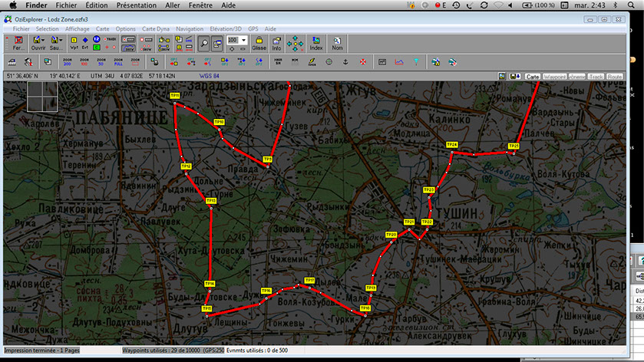Click the Zoom Full icon
Viewport: 644px width, 362px height.
tap(118, 61)
